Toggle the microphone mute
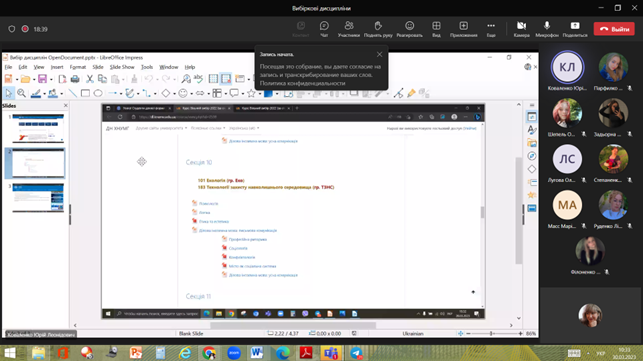The width and height of the screenshot is (643, 361). 547,29
